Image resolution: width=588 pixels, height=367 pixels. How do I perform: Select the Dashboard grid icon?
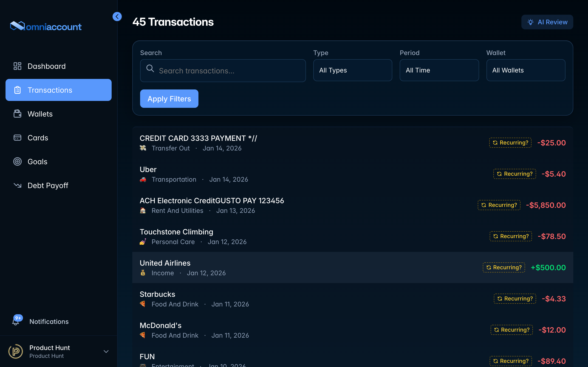pos(17,66)
